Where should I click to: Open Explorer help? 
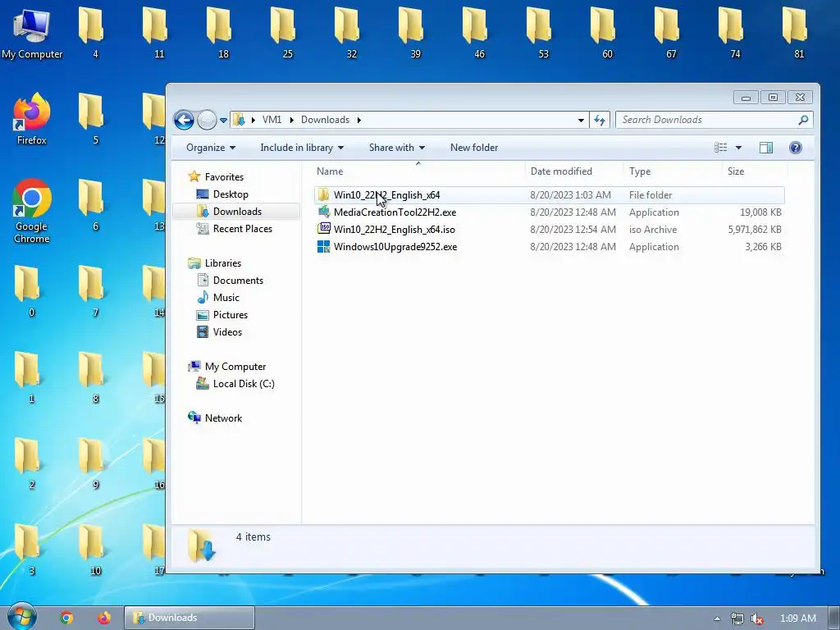coord(796,148)
